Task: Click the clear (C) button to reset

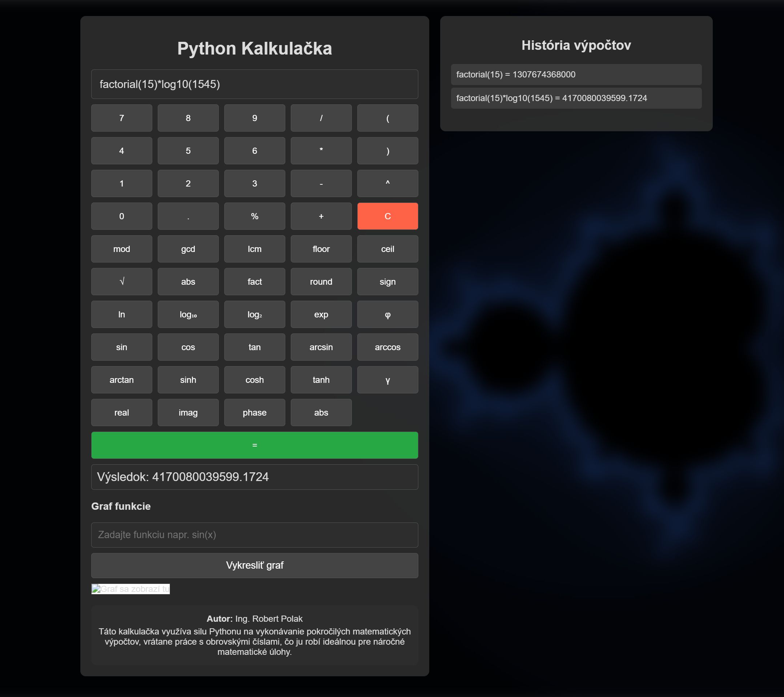Action: (387, 216)
